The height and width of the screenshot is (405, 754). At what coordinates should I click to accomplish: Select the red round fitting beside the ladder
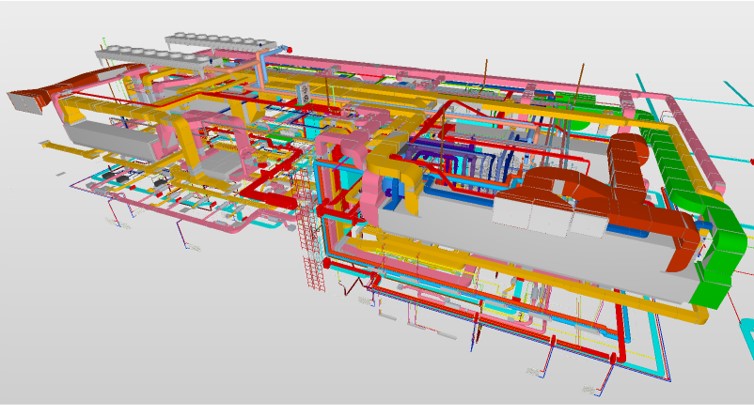coord(325,262)
